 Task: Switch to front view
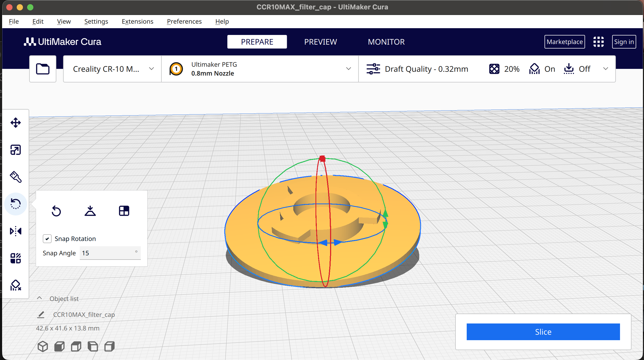[59, 346]
